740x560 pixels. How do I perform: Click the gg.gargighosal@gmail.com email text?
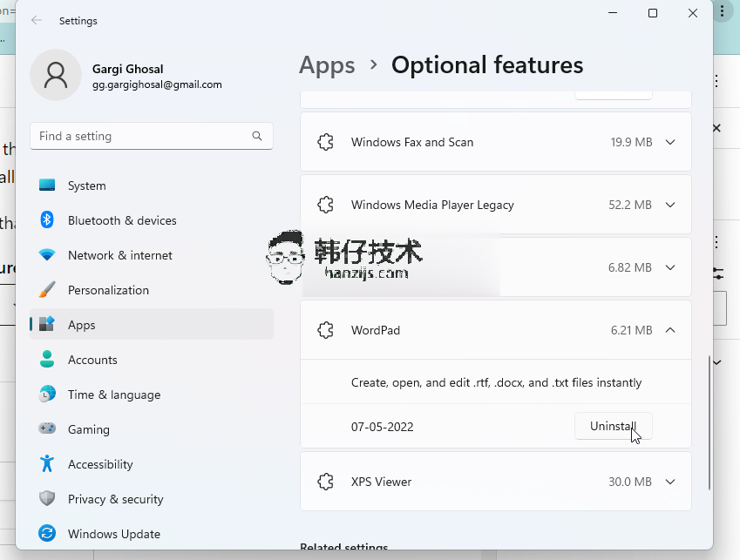[x=157, y=84]
